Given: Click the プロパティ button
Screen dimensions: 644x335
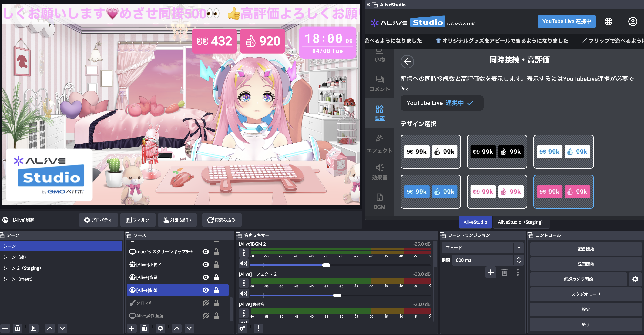Looking at the screenshot, I should 98,220.
